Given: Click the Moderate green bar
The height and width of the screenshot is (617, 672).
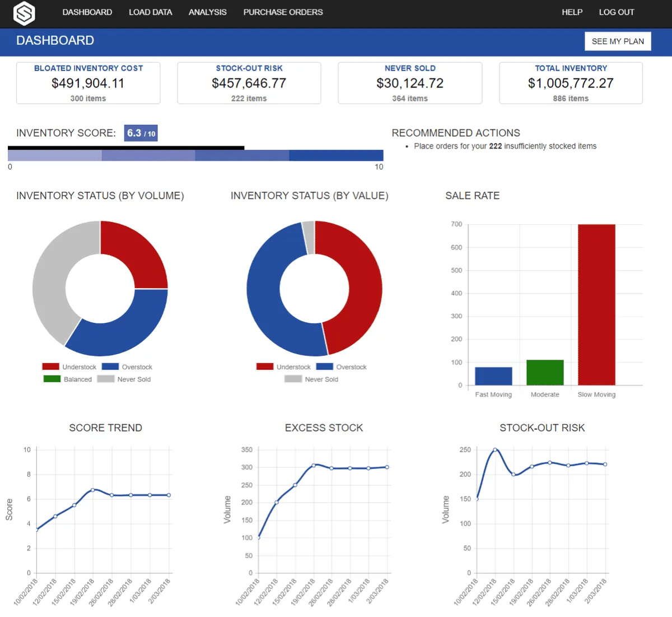Looking at the screenshot, I should pyautogui.click(x=545, y=373).
